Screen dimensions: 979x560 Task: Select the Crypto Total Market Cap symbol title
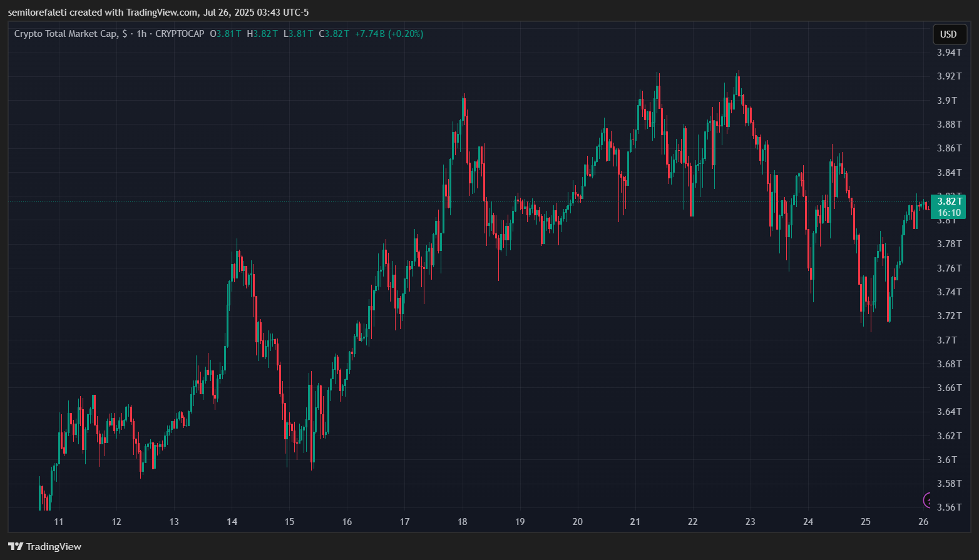click(66, 34)
